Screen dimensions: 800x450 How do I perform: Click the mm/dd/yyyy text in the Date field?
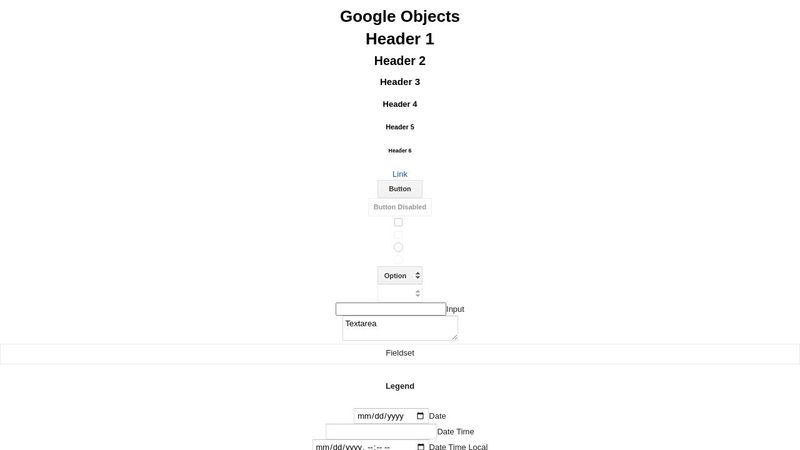381,416
